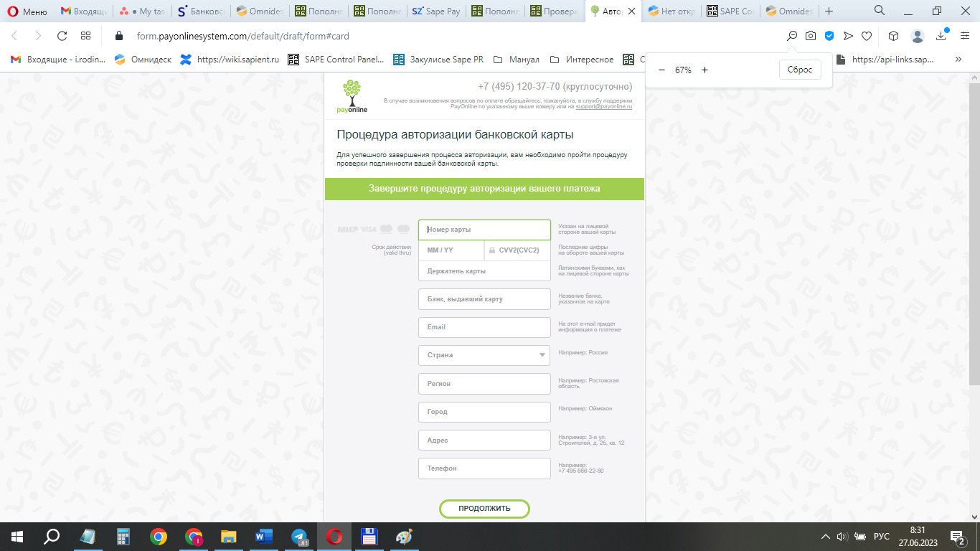Switch to the Sape Pay tab
The width and height of the screenshot is (980, 551).
point(437,11)
